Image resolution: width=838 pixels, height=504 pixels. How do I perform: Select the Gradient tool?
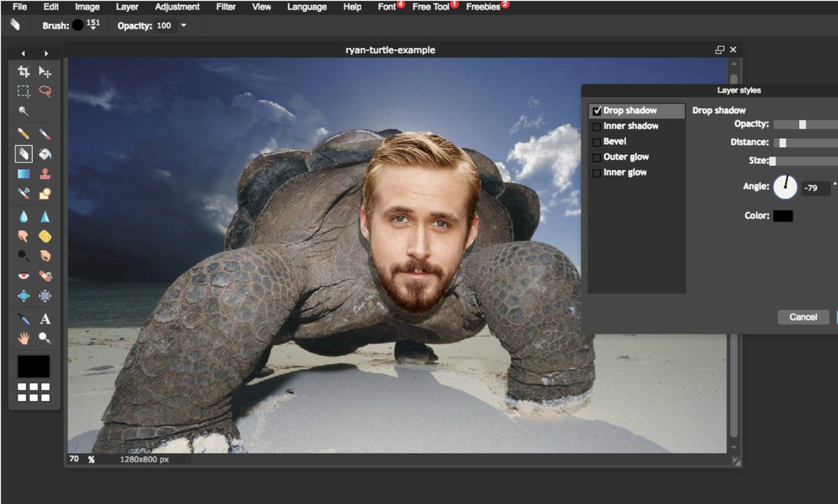tap(24, 174)
